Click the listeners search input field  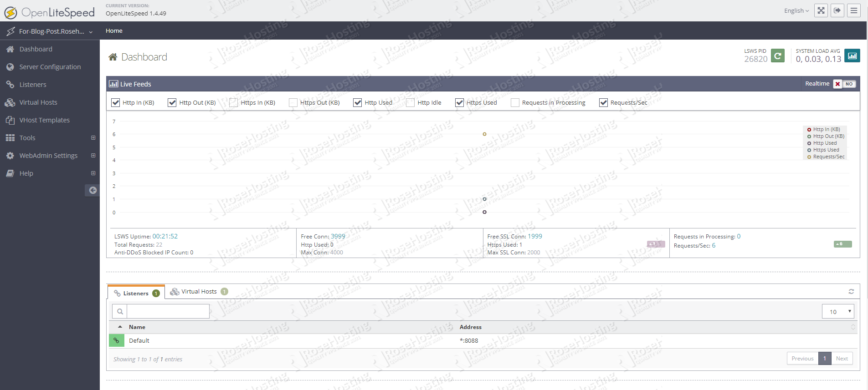click(x=168, y=311)
